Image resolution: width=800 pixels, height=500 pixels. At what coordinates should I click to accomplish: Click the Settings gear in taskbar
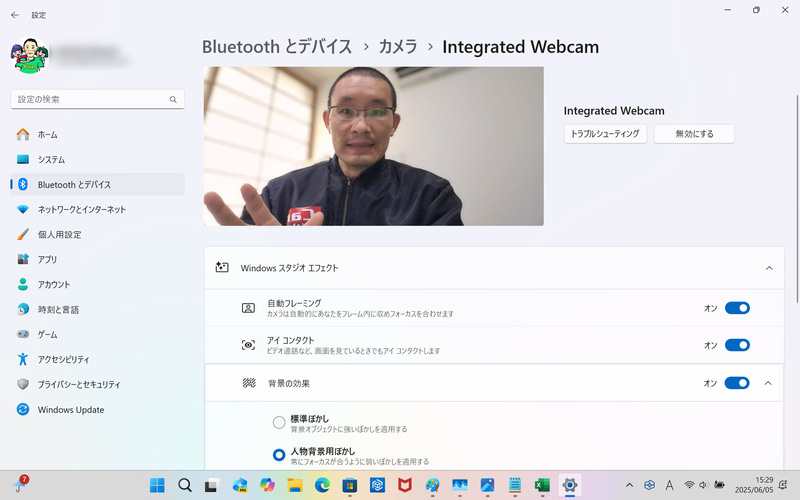(x=570, y=485)
